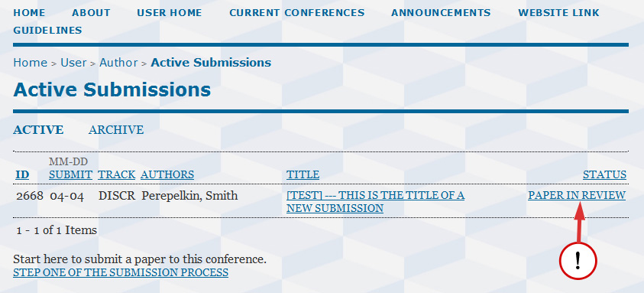Sort by the TRACK column header
The width and height of the screenshot is (644, 293).
pyautogui.click(x=117, y=174)
